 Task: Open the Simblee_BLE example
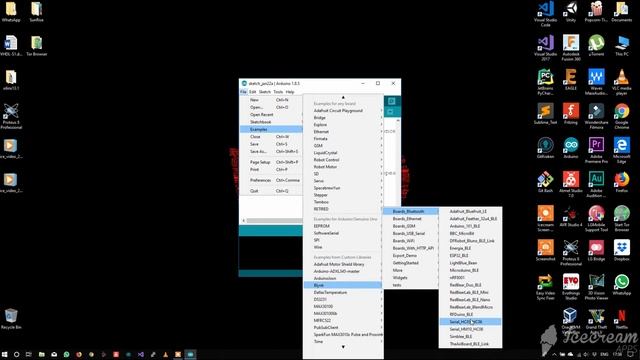[x=470, y=336]
